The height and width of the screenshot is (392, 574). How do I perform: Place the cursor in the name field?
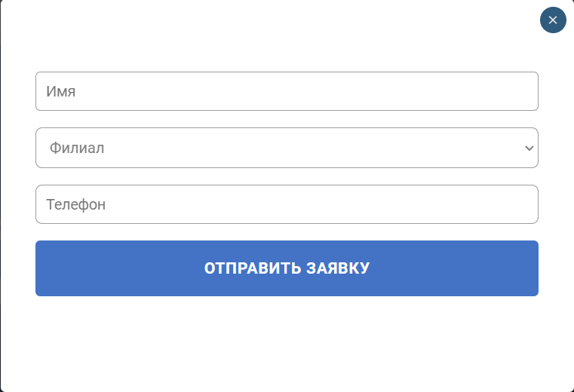coord(287,91)
